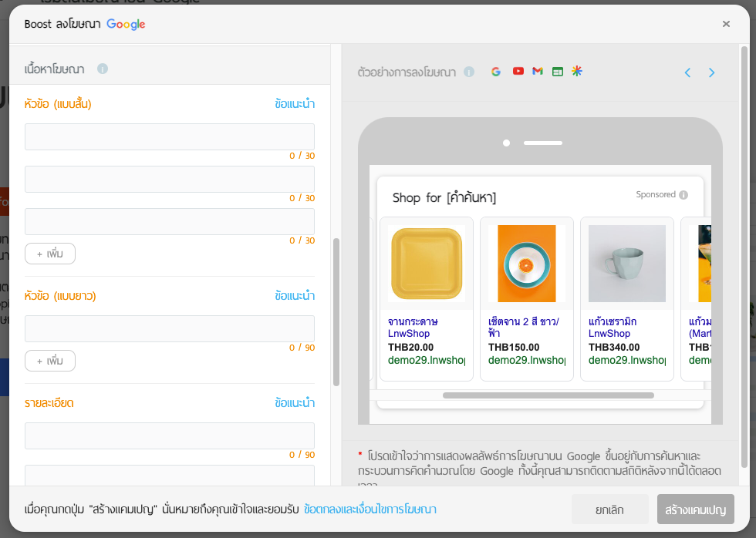The width and height of the screenshot is (756, 538).
Task: Go to the previous ad preview
Action: coord(687,73)
